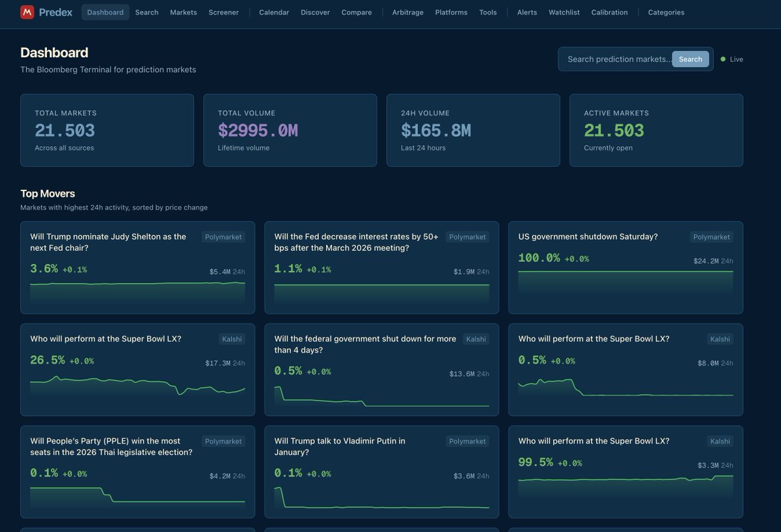Click the $13.6M volume figure
The height and width of the screenshot is (532, 781).
[461, 374]
